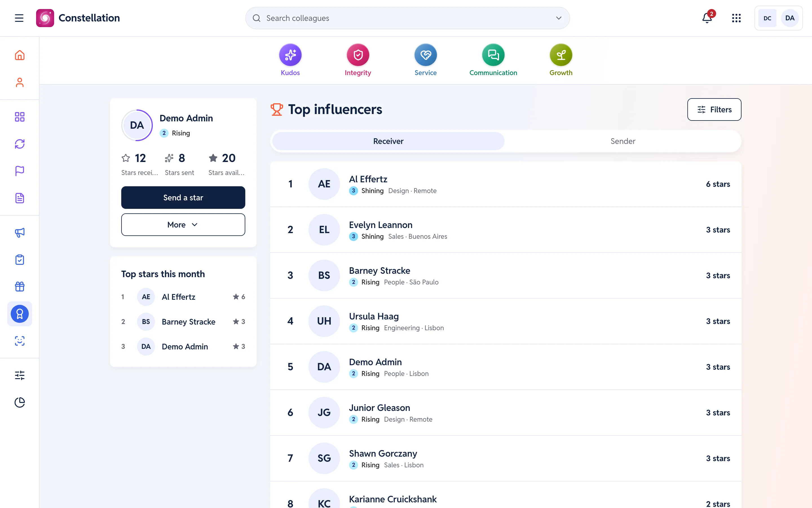Click the DC account chip
Viewport: 812px width, 508px height.
tap(767, 18)
